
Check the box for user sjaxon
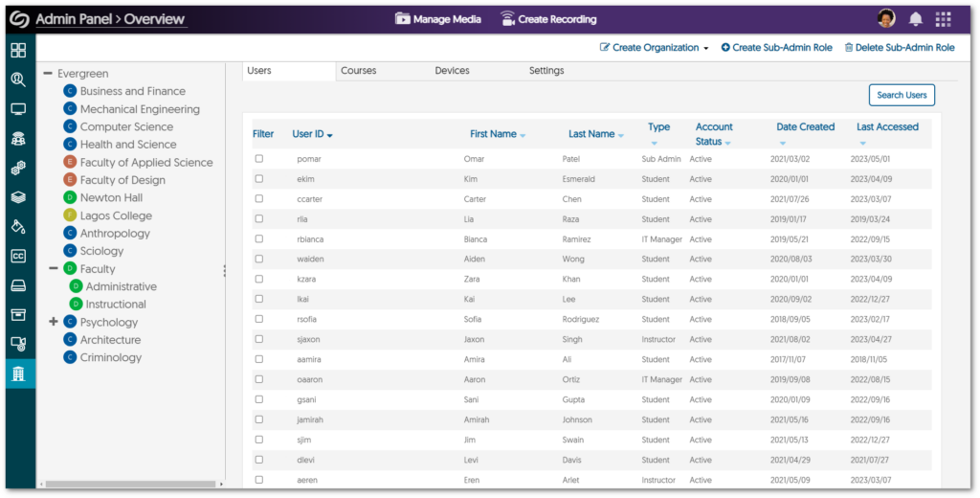[259, 339]
